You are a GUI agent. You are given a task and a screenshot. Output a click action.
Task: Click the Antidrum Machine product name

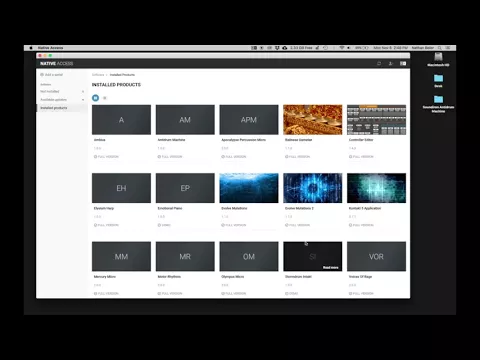click(171, 140)
